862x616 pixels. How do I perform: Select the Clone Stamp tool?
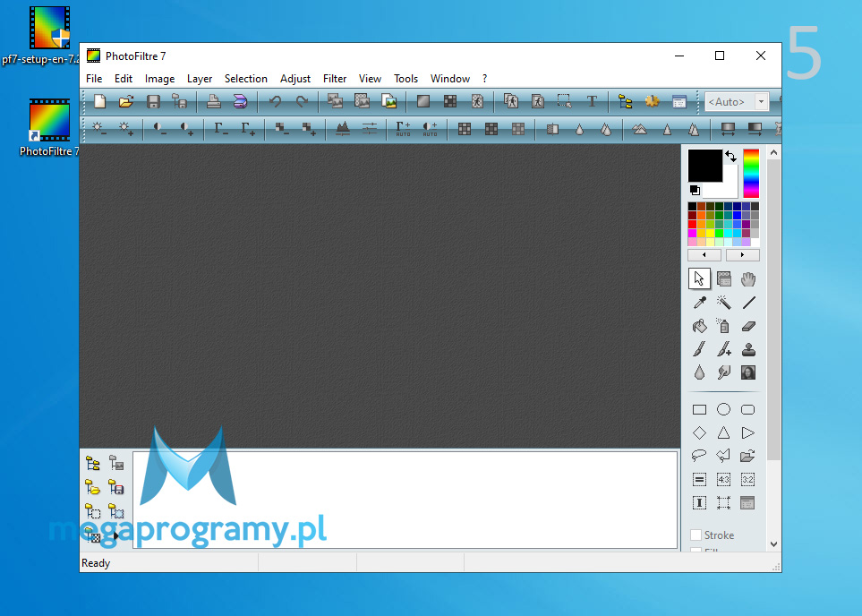click(748, 349)
